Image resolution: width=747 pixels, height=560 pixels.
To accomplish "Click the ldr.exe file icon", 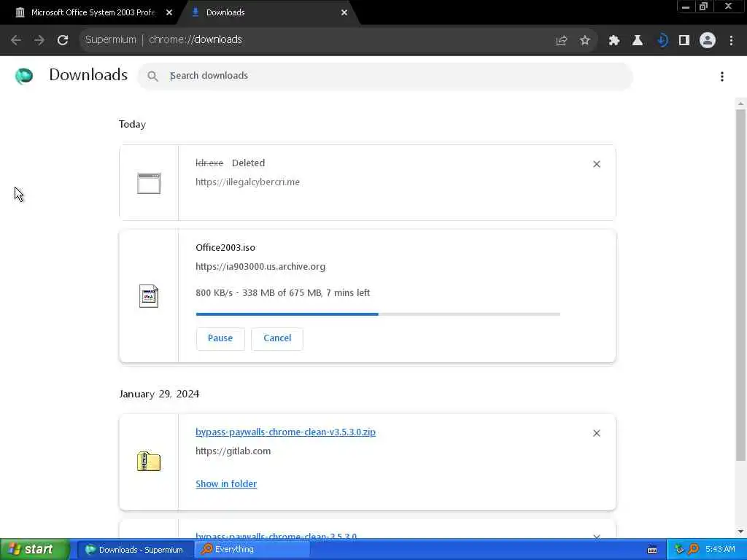I will [x=149, y=183].
